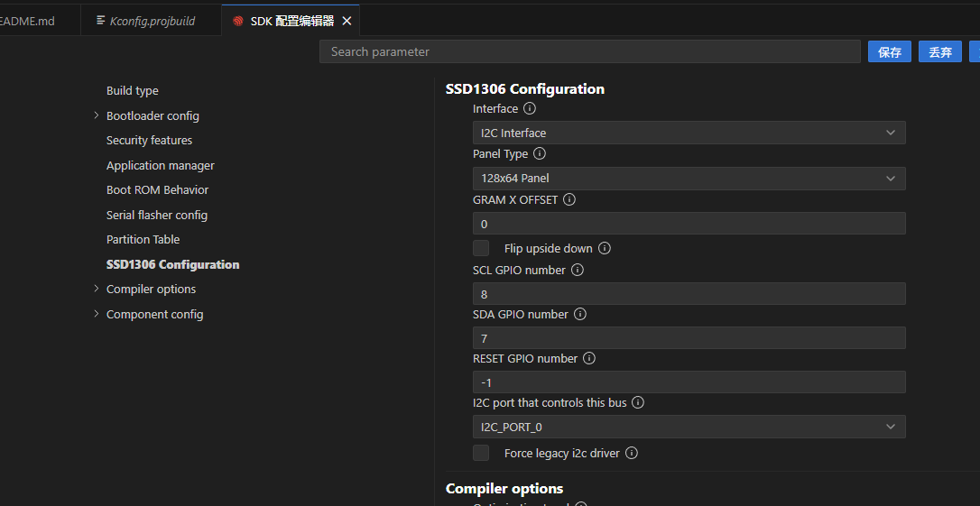Click info icon for I2C port setting
The image size is (980, 506).
coord(638,403)
